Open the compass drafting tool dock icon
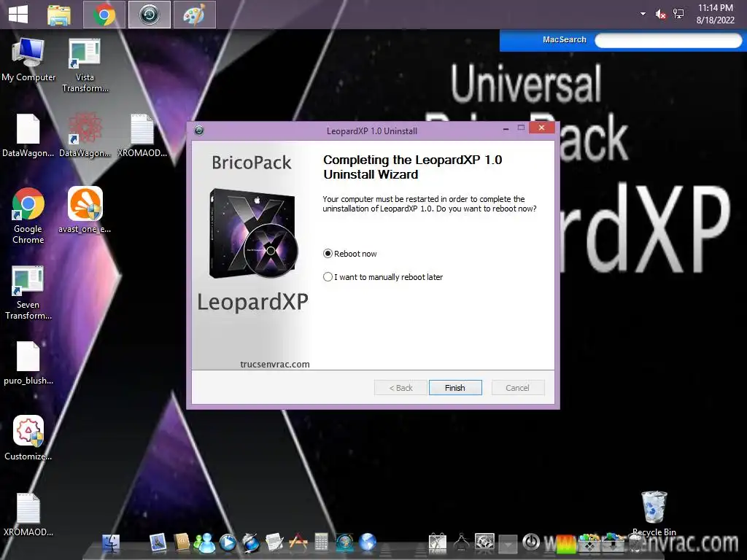 point(461,542)
